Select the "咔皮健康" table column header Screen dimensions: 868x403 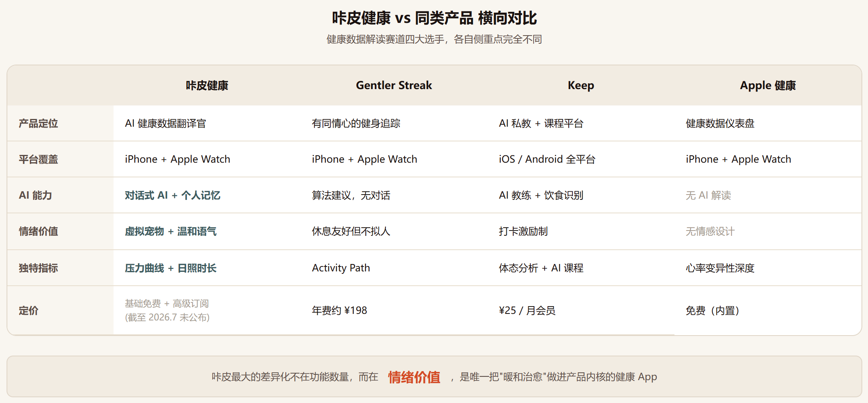(207, 85)
